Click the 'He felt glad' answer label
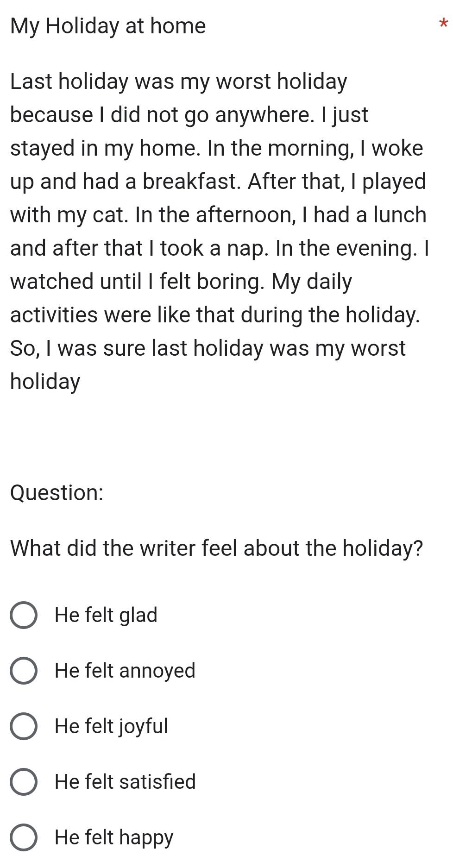The height and width of the screenshot is (868, 453). coord(106,616)
